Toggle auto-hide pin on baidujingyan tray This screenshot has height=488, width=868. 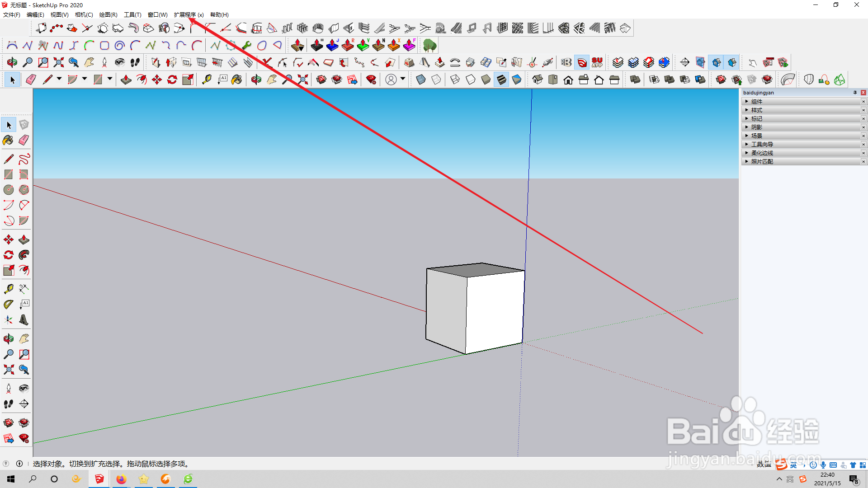pyautogui.click(x=855, y=93)
